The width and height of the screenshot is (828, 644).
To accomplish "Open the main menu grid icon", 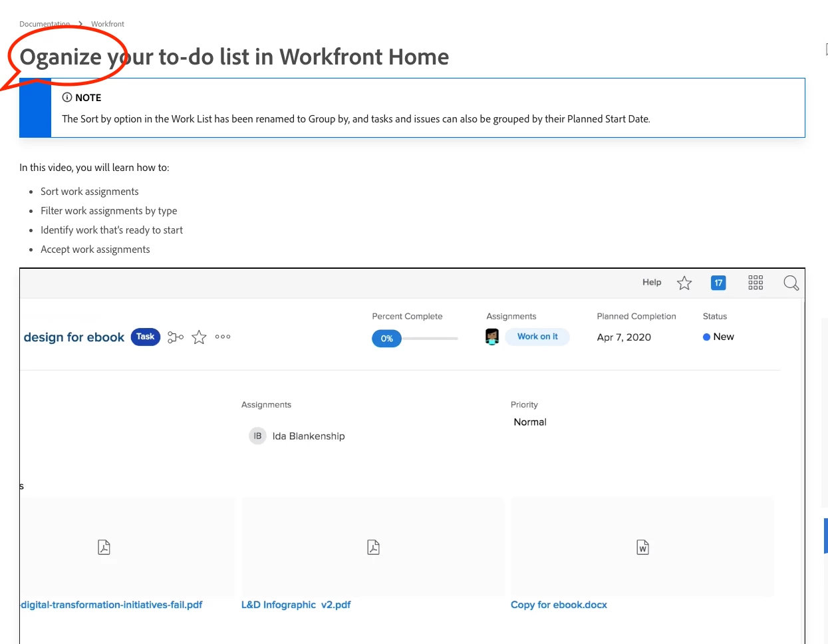I will click(756, 283).
